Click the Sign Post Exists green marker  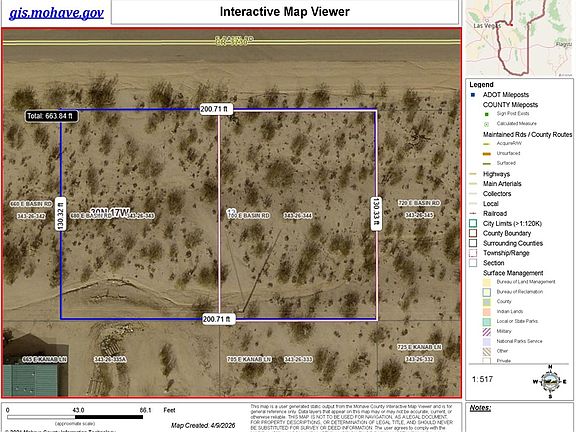(x=487, y=114)
